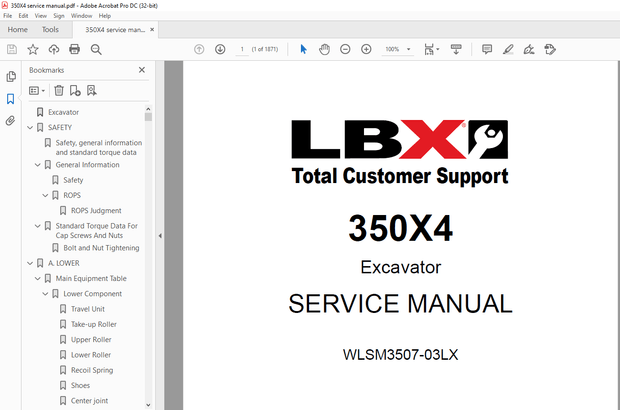Go to next page arrow
The image size is (620, 410).
point(220,49)
